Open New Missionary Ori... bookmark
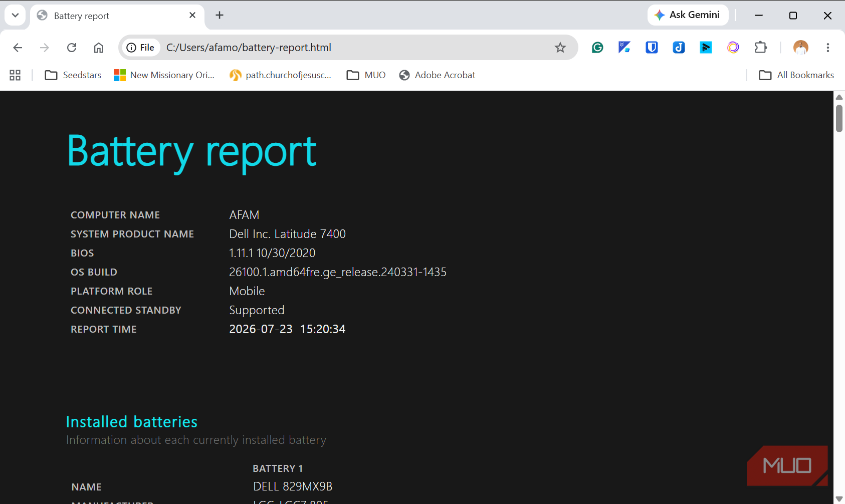845x504 pixels. (x=164, y=75)
